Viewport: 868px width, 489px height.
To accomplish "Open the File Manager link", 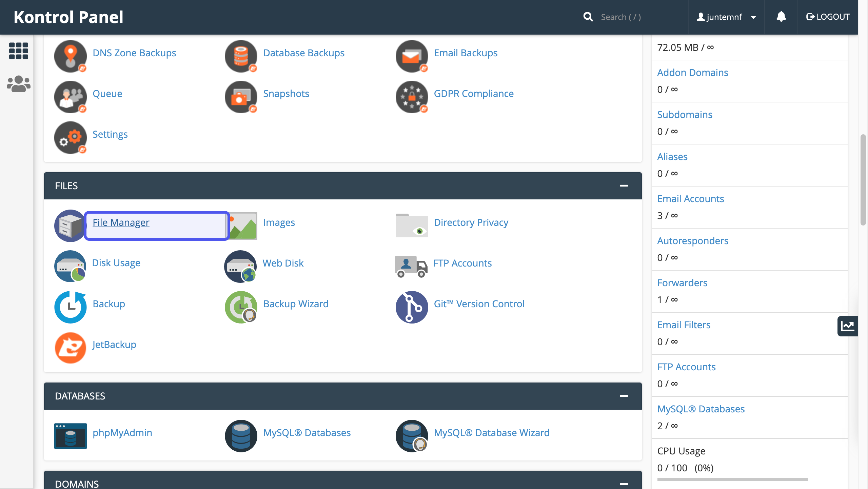I will click(121, 222).
